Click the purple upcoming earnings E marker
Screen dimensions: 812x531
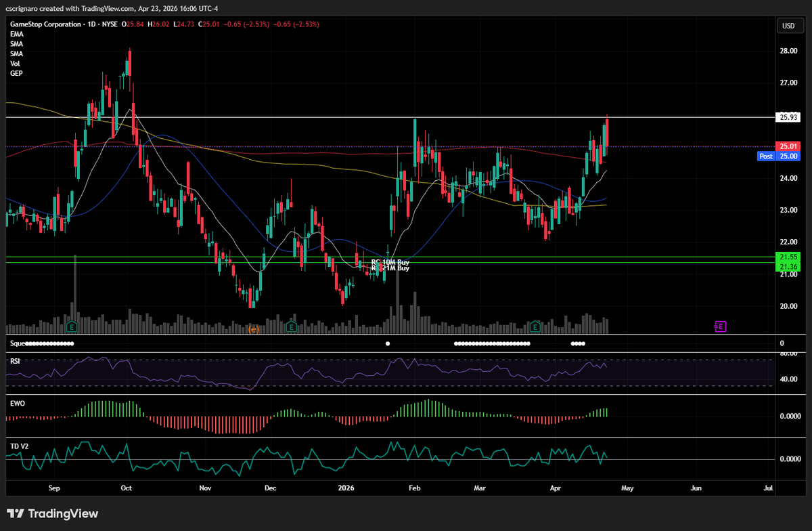coord(720,326)
